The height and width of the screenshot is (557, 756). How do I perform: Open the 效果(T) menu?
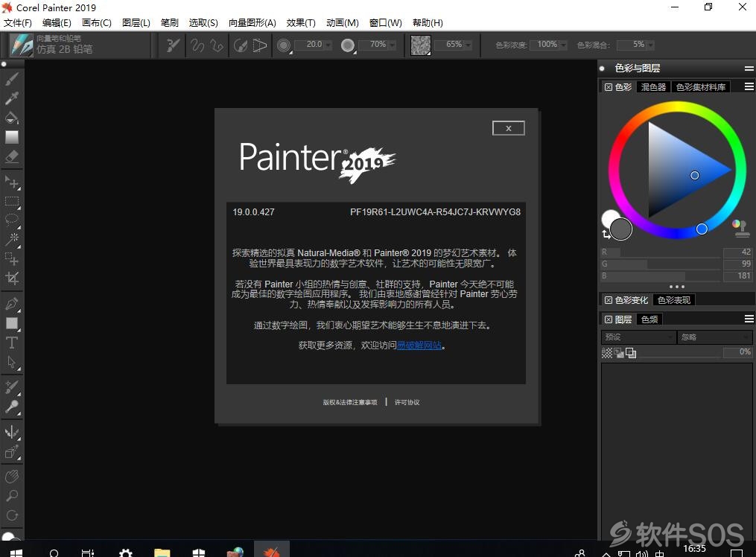point(301,22)
